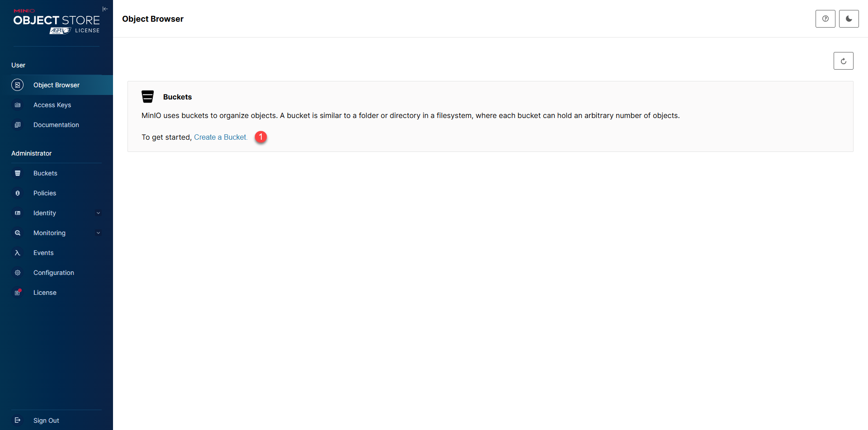Click the Access Keys icon

pyautogui.click(x=18, y=105)
